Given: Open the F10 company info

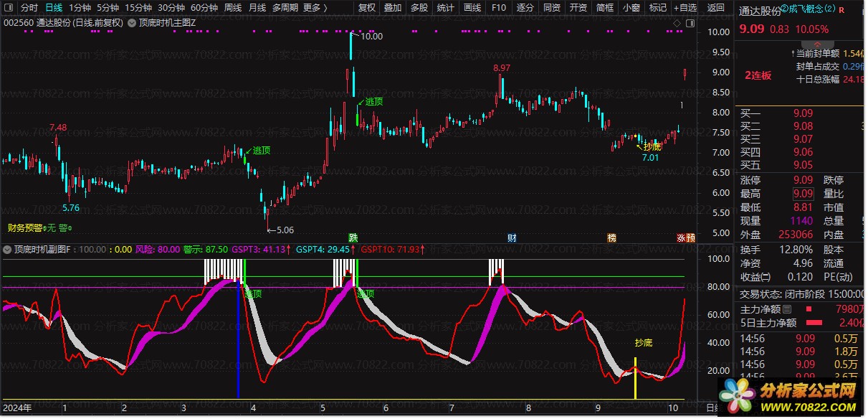Looking at the screenshot, I should (x=499, y=8).
